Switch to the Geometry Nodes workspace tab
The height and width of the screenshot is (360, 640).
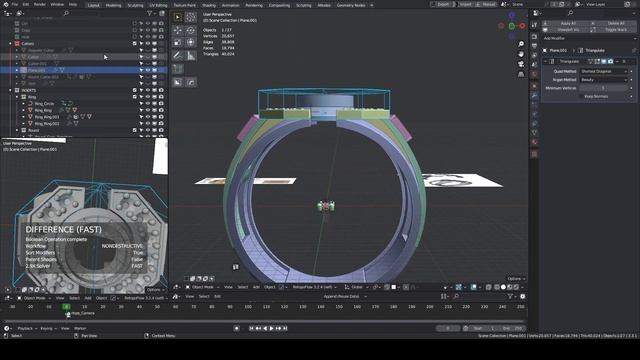[351, 5]
